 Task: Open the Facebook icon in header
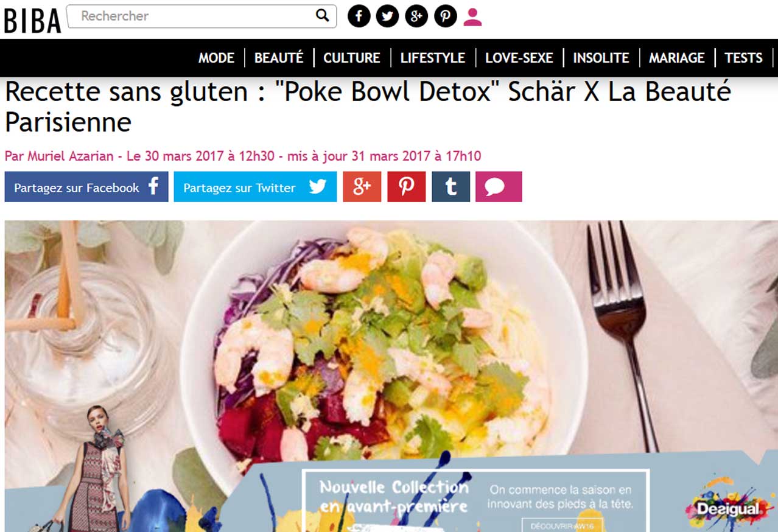[x=359, y=16]
